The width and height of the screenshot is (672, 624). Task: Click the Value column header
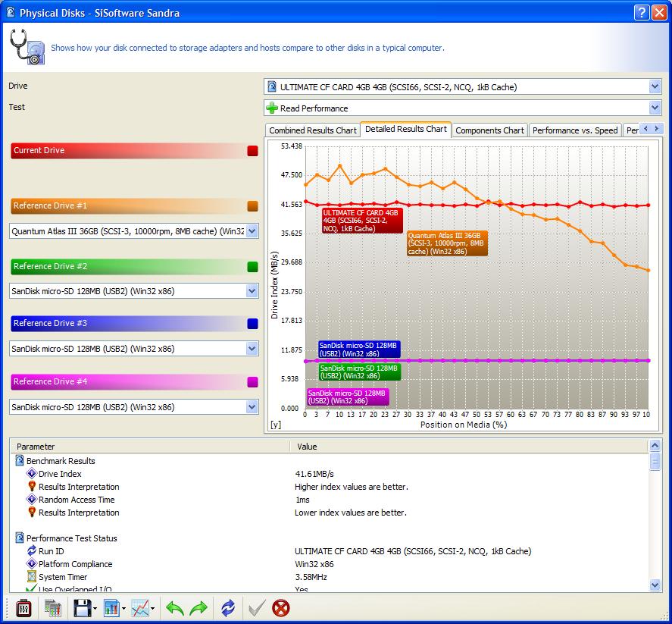469,447
